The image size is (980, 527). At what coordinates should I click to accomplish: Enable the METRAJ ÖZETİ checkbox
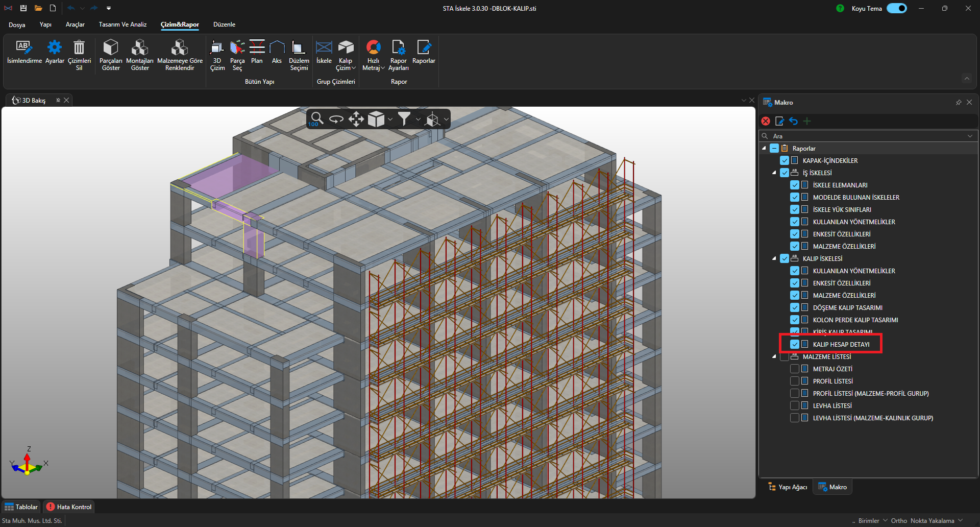[x=795, y=369]
